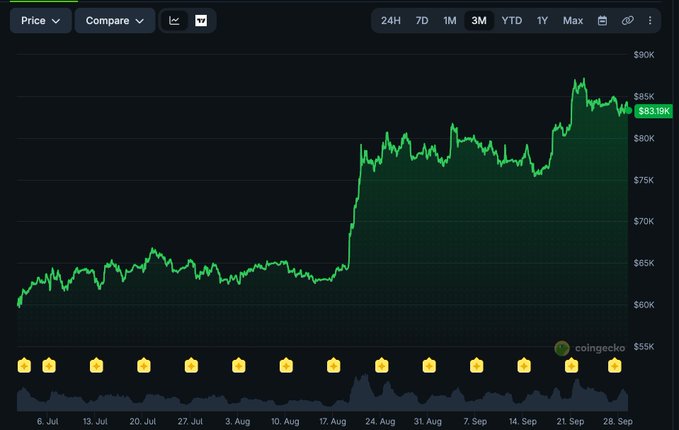Click the $55K axis label
Screen dimensions: 679x430
click(x=644, y=346)
